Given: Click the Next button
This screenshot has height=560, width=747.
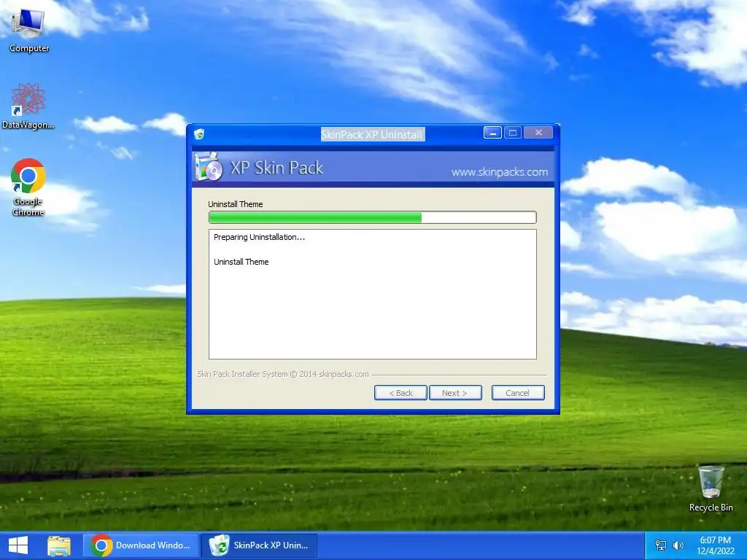Looking at the screenshot, I should click(455, 393).
